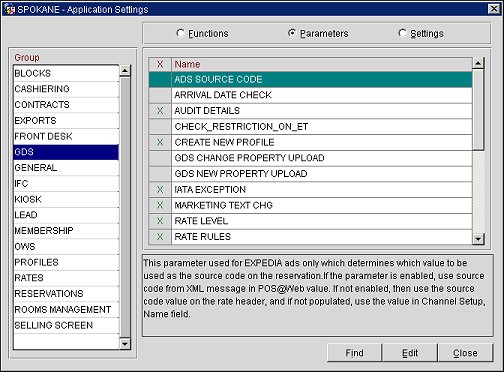Image resolution: width=504 pixels, height=372 pixels.
Task: Select the GENERAL group
Action: point(66,168)
